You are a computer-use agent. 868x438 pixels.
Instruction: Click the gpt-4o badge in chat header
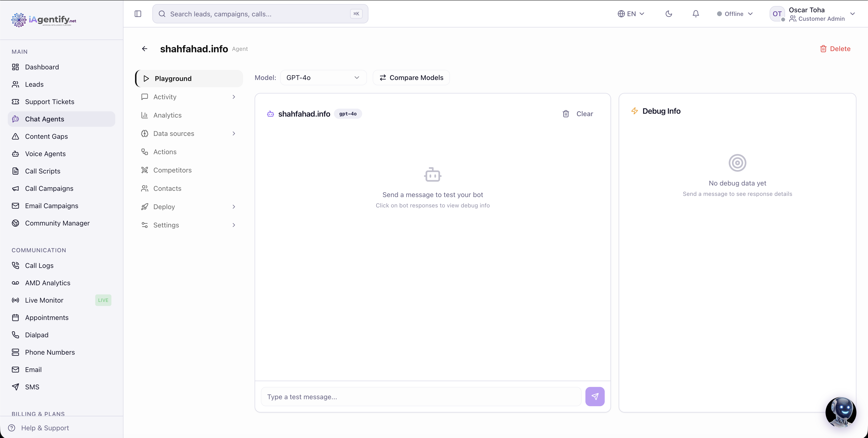pos(348,114)
